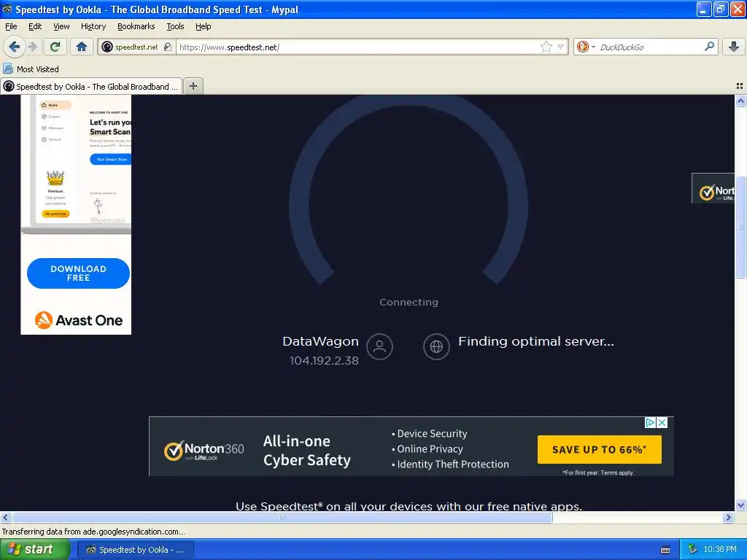
Task: Click the Norton360 LifeLock logo in banner
Action: tap(204, 451)
